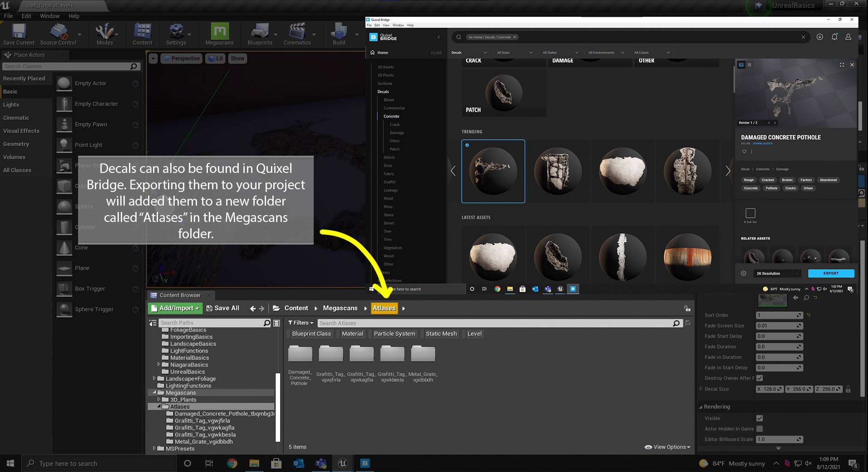868x472 pixels.
Task: Open editor Settings toolbar icon
Action: 176,34
